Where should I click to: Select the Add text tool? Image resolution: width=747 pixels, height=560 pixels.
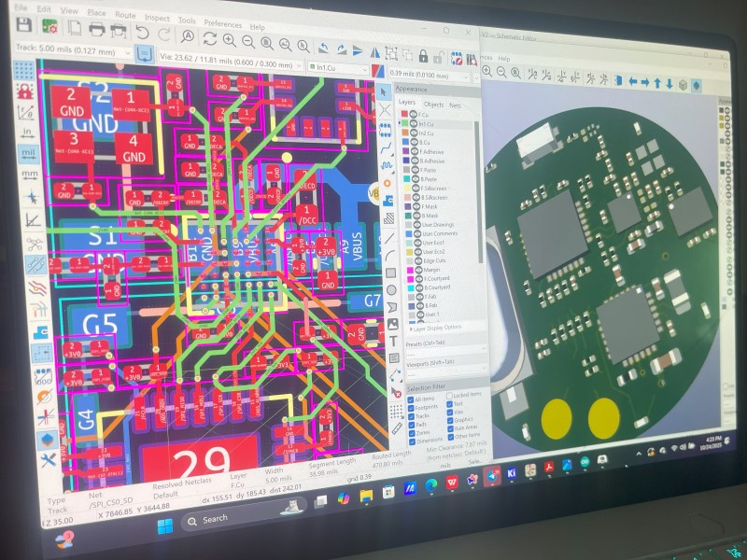coord(393,341)
